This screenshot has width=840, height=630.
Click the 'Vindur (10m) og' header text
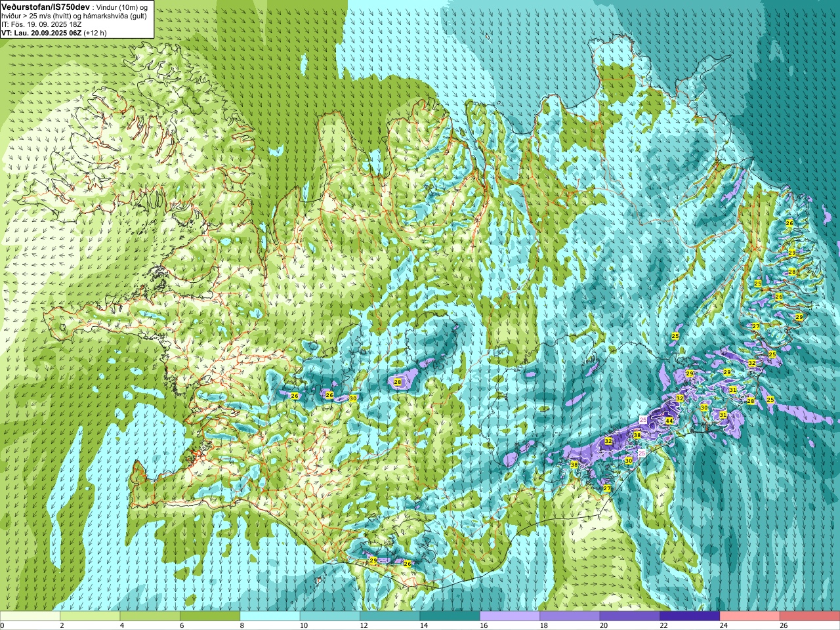pyautogui.click(x=121, y=7)
